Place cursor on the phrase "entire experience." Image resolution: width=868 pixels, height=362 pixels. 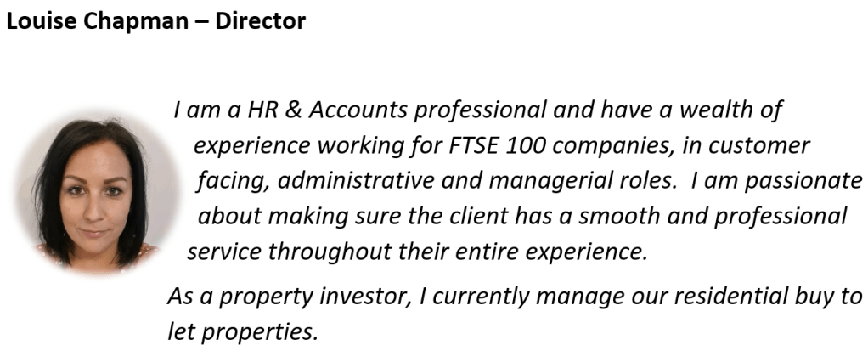tap(563, 252)
